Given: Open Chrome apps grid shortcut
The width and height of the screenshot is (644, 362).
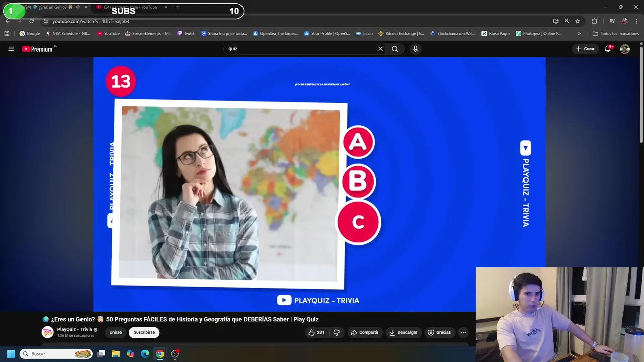Looking at the screenshot, I should pyautogui.click(x=7, y=34).
